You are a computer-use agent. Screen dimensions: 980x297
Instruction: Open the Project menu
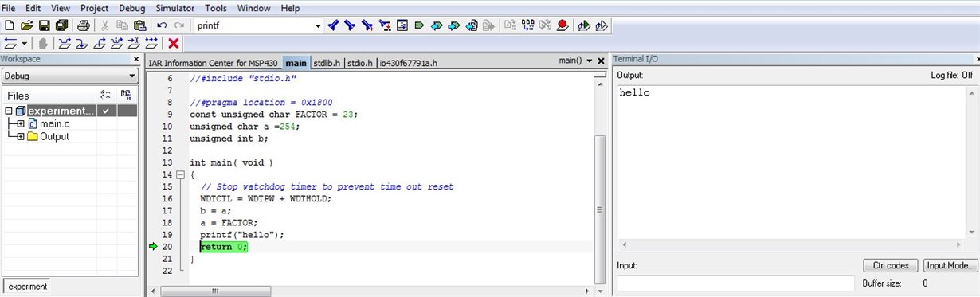[x=94, y=8]
